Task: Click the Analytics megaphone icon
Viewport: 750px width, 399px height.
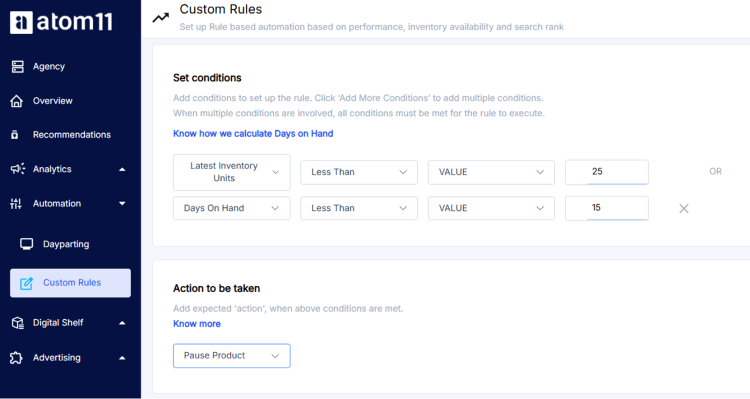Action: (18, 168)
